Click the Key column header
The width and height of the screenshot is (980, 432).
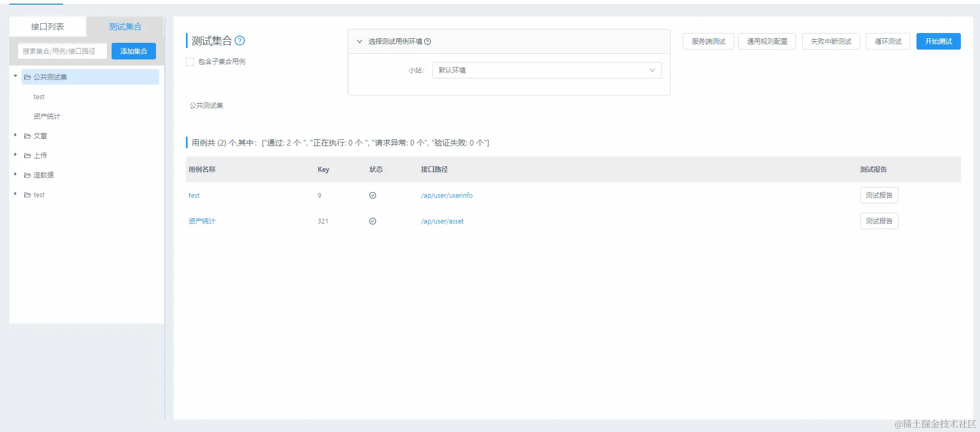[x=323, y=170]
